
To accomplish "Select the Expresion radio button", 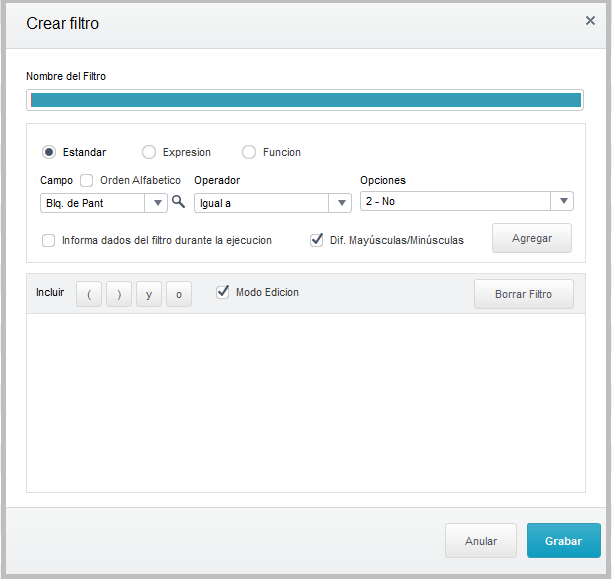I will click(x=149, y=152).
